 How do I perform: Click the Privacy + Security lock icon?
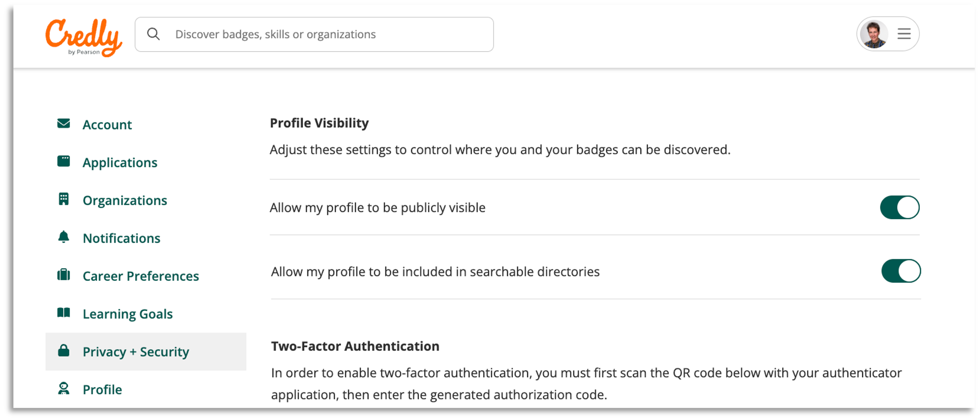tap(63, 351)
